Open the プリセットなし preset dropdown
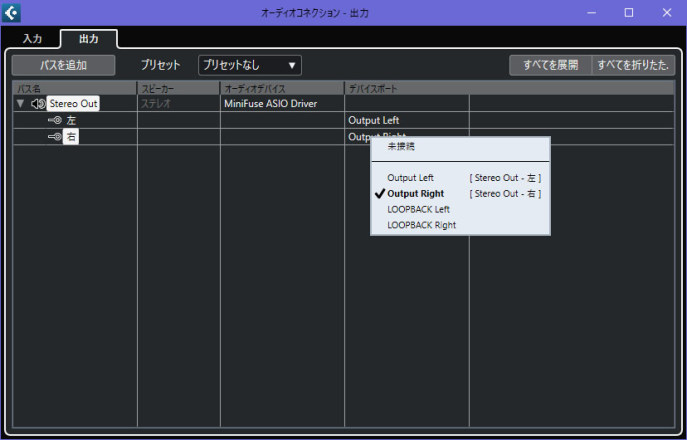The image size is (687, 440). (x=250, y=65)
